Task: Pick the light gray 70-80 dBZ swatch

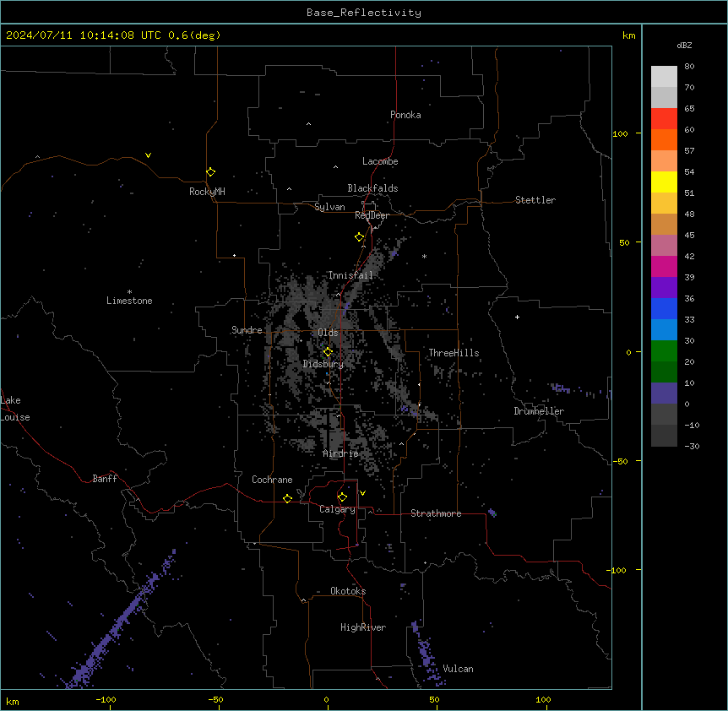Action: 664,77
